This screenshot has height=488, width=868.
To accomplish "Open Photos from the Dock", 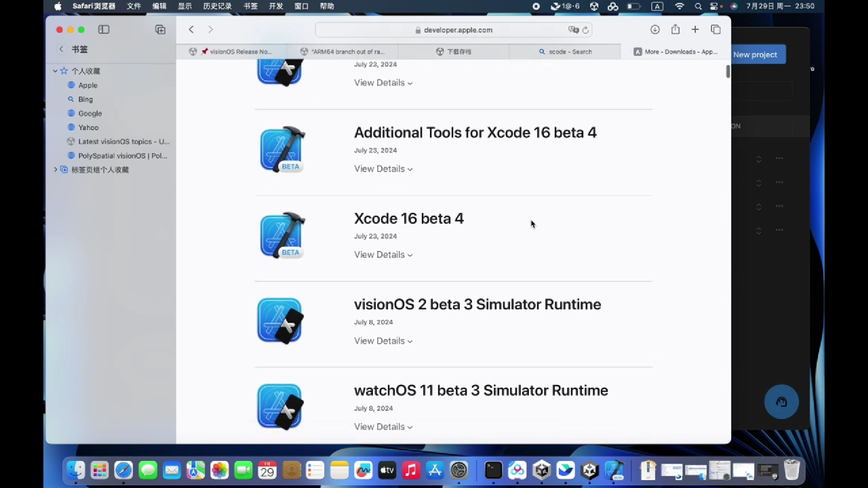I will pos(219,470).
